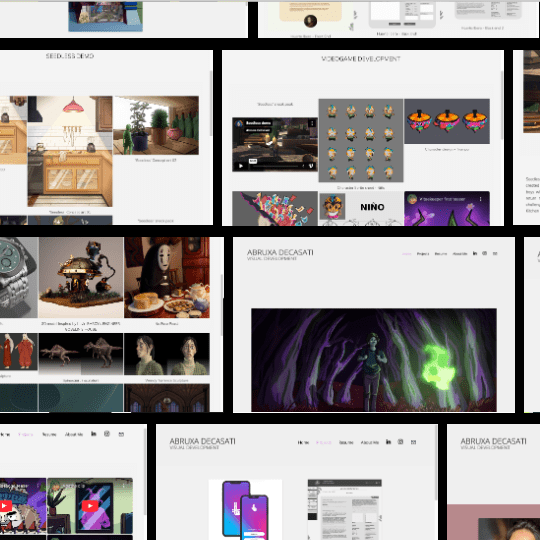Click Instagram icon in the YouTube videos page
Viewport: 540px width, 540px height.
click(107, 434)
